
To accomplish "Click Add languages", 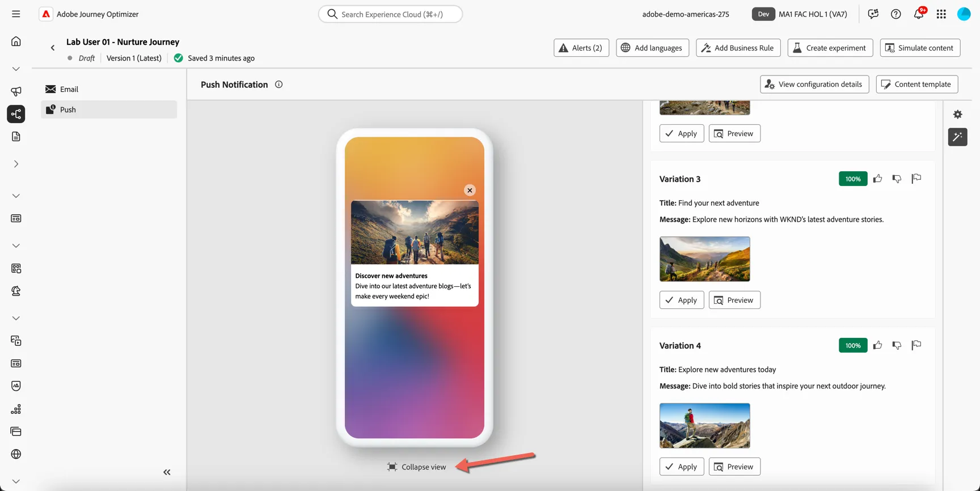I will [x=652, y=48].
